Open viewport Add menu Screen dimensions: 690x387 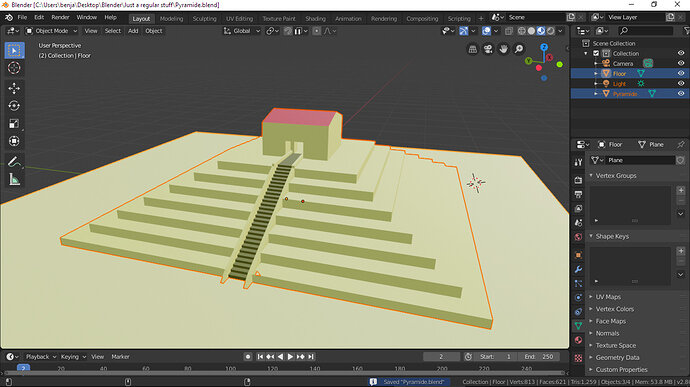tap(133, 31)
